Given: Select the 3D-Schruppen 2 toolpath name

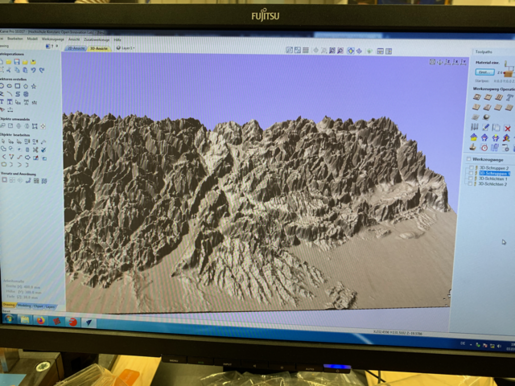Looking at the screenshot, I should [494, 168].
